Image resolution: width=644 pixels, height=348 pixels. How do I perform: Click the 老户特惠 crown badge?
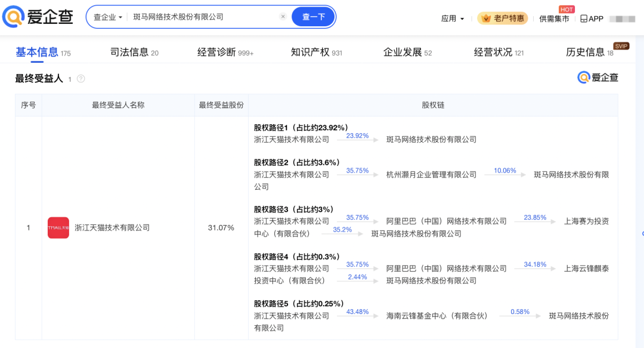tap(503, 19)
